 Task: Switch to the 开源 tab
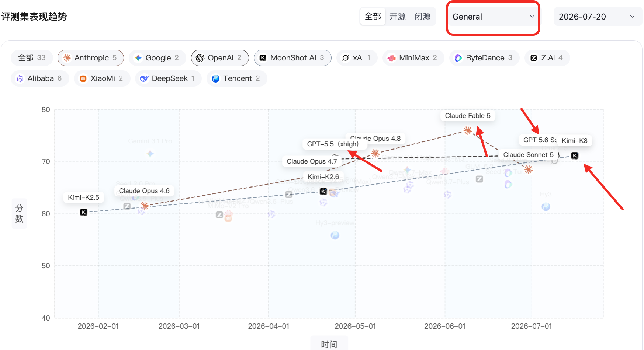[x=398, y=17]
